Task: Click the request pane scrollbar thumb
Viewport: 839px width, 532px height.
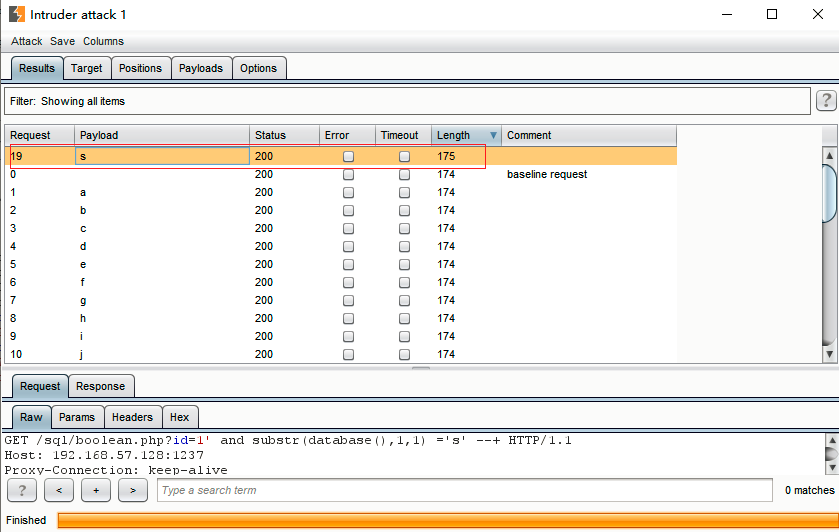Action: point(832,454)
